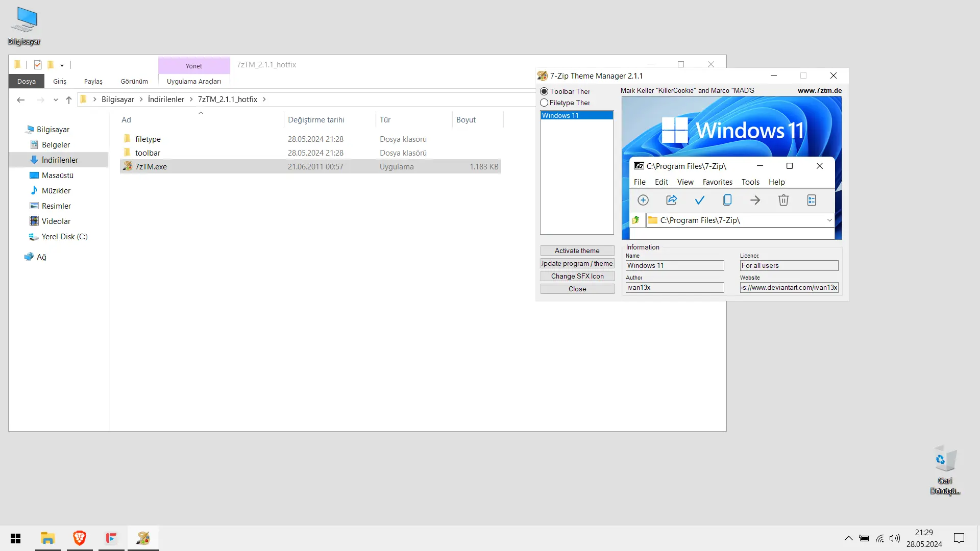
Task: Click the up arrow in Explorer navigation
Action: pos(69,99)
